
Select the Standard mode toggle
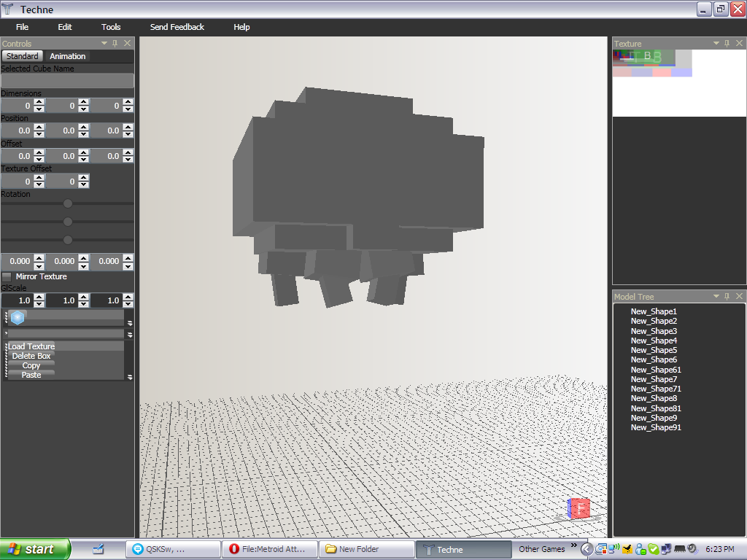(22, 56)
